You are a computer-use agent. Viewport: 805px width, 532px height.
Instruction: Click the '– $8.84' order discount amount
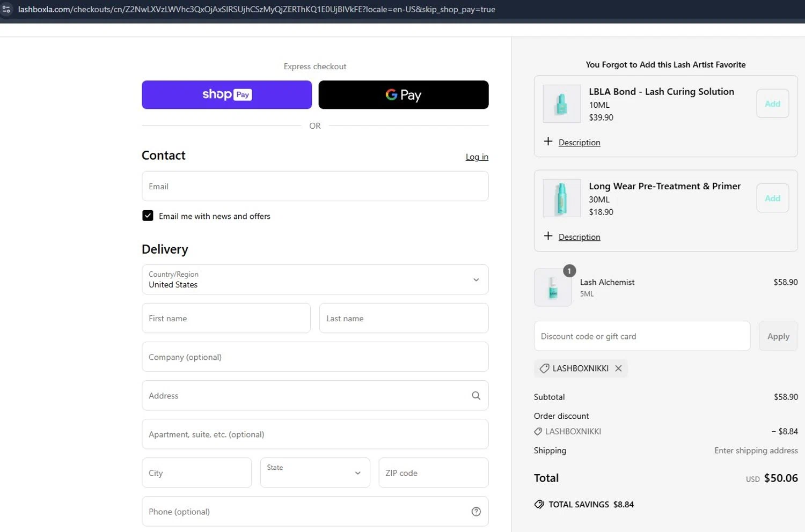(785, 431)
